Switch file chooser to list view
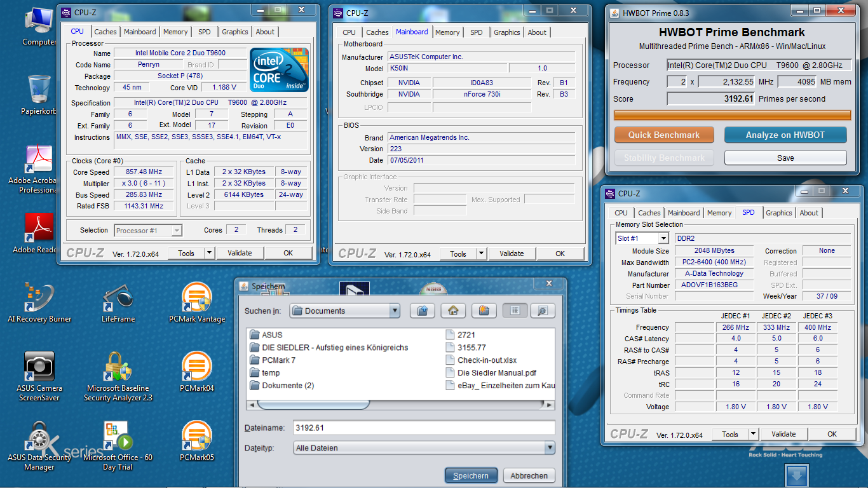Image resolution: width=868 pixels, height=488 pixels. [515, 311]
